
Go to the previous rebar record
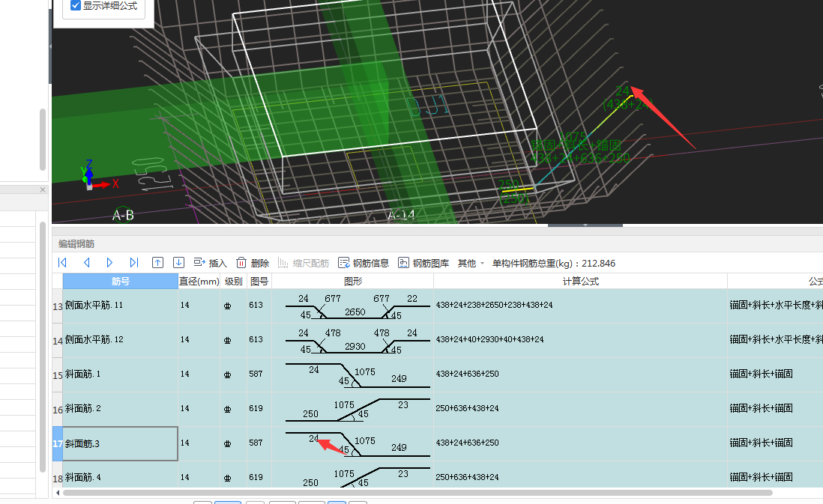[x=87, y=263]
